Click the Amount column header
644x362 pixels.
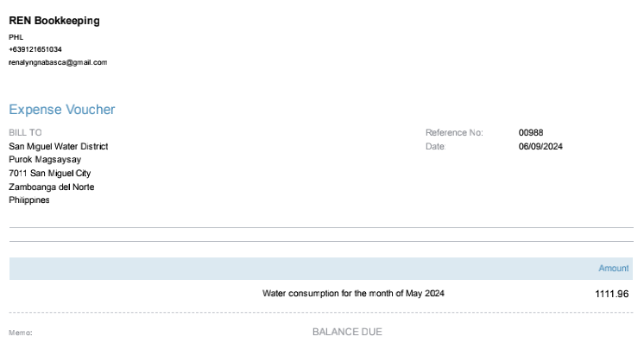[614, 269]
